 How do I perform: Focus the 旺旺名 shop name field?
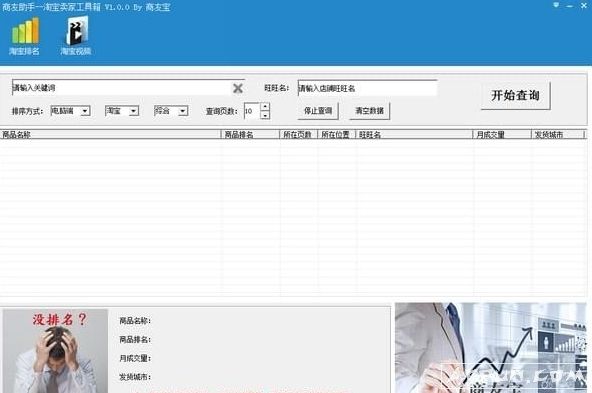click(367, 88)
